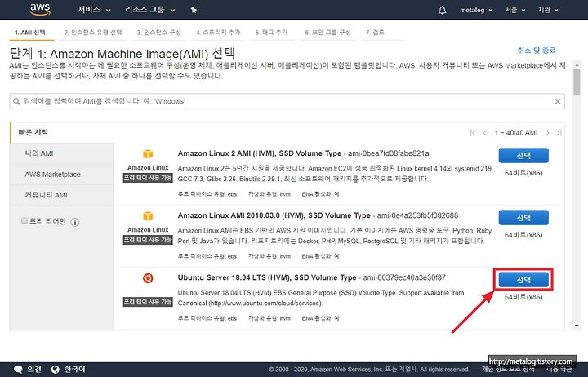Select the 2. 인스턴스 유형 선택 tab
The image size is (588, 377).
[92, 33]
